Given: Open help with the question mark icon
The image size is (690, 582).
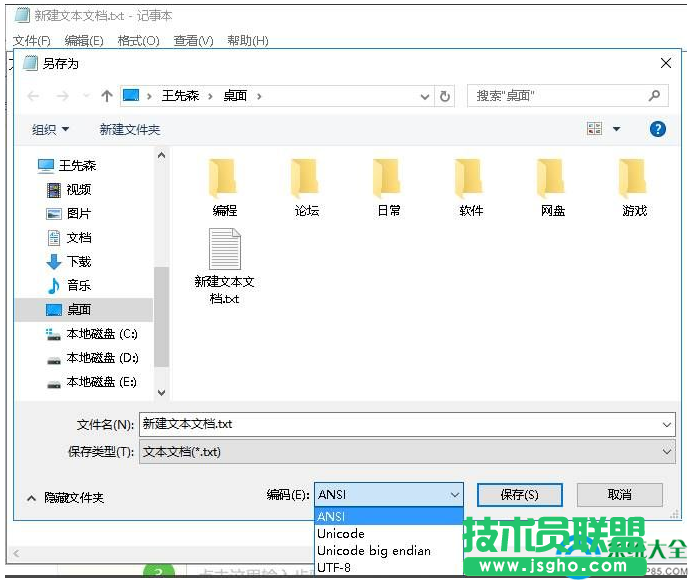Looking at the screenshot, I should coord(657,129).
